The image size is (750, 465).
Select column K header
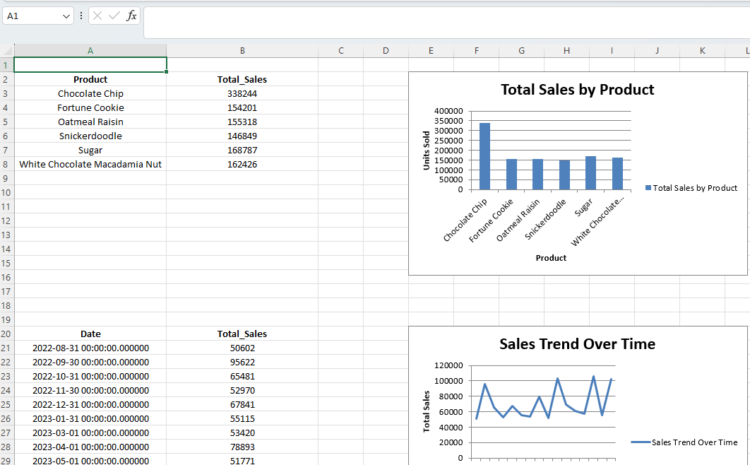tap(702, 51)
